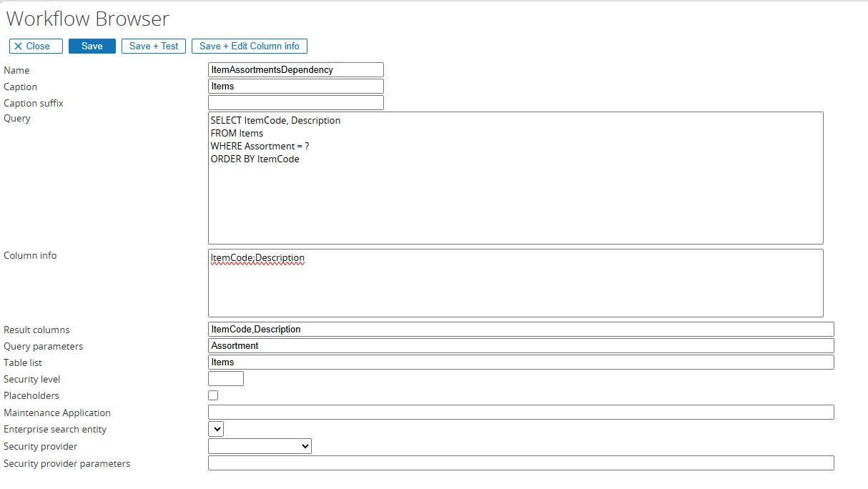Click the FROM Items query line
The height and width of the screenshot is (489, 868).
237,133
